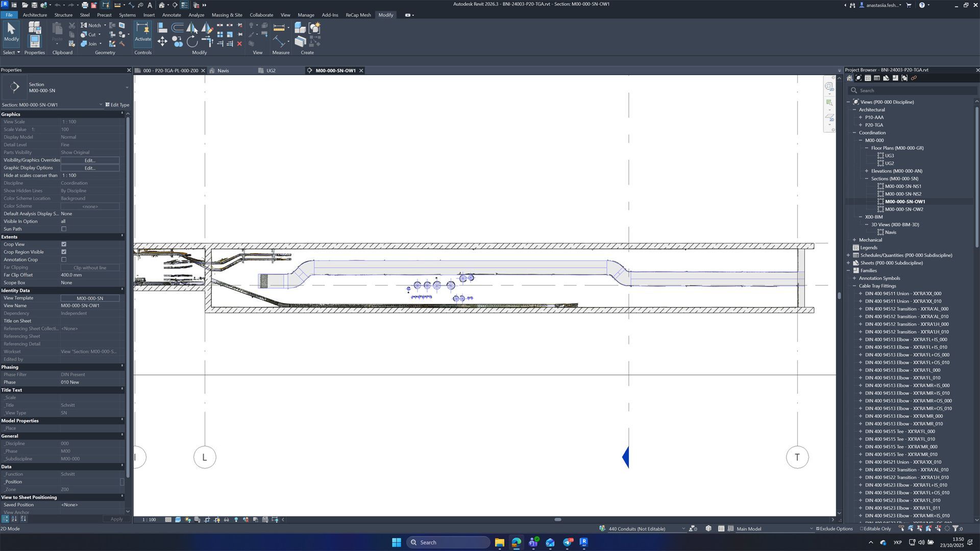Open the section type selector dropdown
This screenshot has width=980, height=551.
point(127,87)
